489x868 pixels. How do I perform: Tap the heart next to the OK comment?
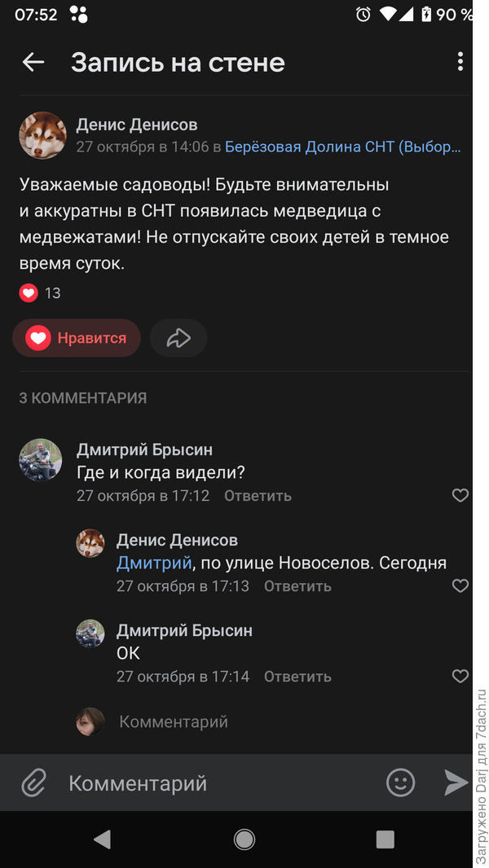tap(460, 676)
